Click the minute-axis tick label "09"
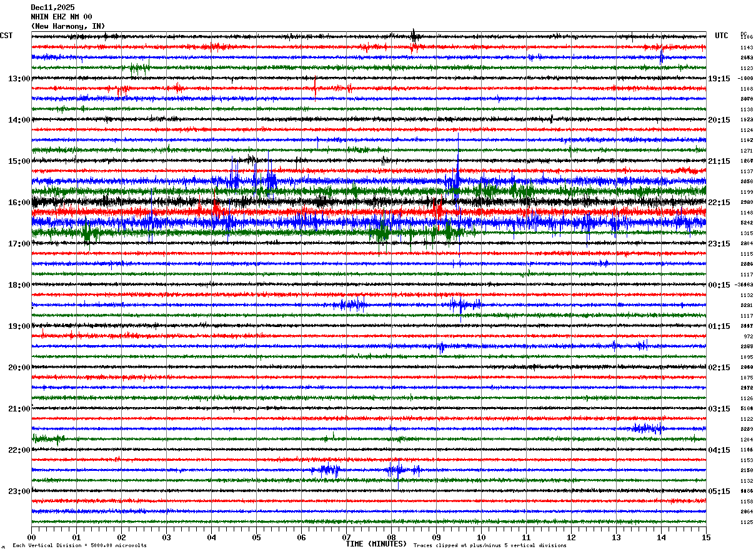 coord(436,537)
